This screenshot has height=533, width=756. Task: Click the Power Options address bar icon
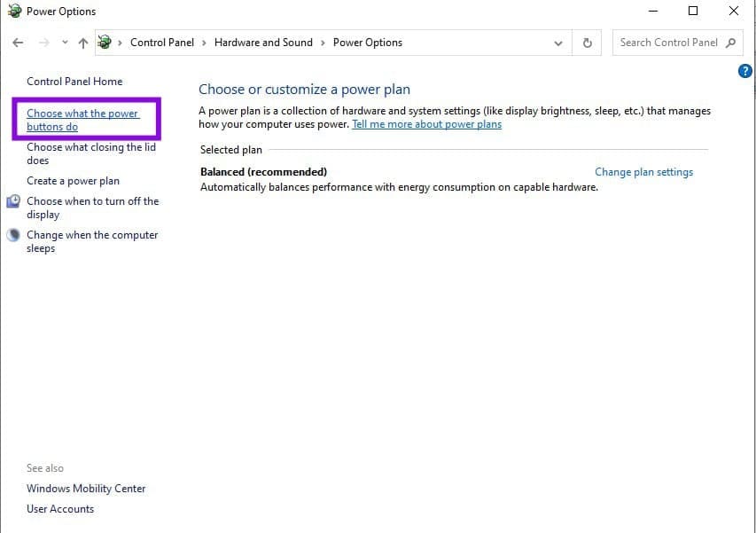pyautogui.click(x=105, y=43)
